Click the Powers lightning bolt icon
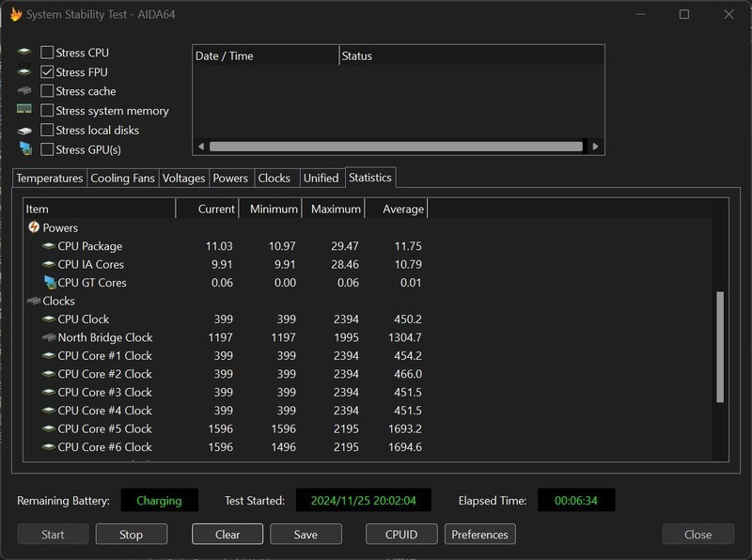 33,227
